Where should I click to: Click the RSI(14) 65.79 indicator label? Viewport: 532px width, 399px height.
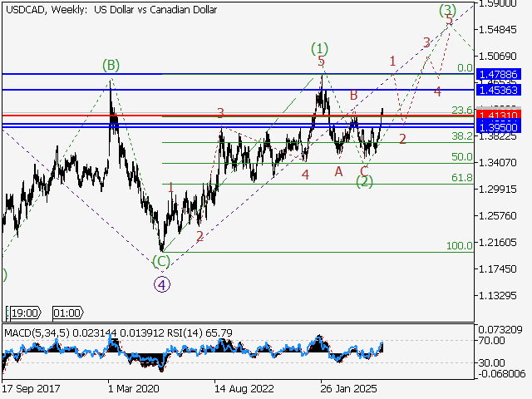(x=199, y=332)
